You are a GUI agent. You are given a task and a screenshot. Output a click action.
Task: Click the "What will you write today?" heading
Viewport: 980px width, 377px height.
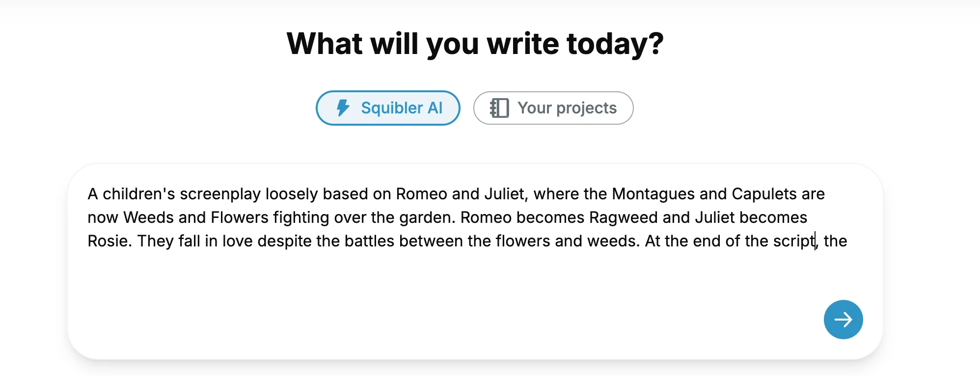click(x=475, y=44)
